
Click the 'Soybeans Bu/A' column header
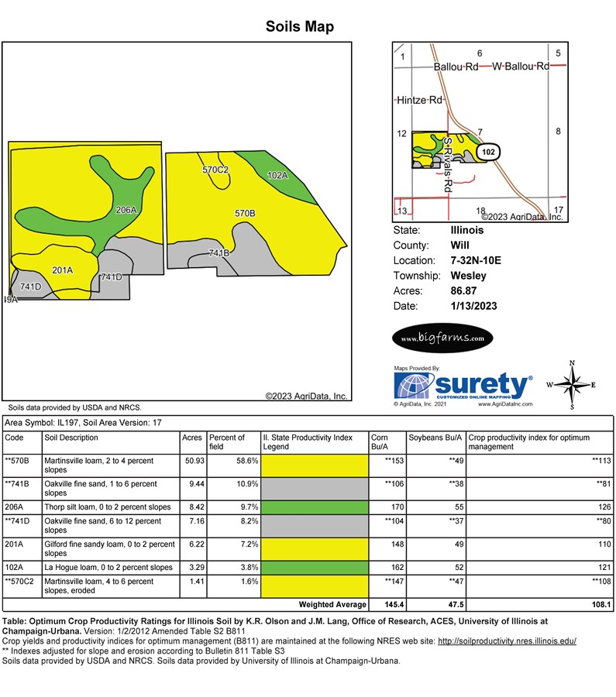click(435, 438)
